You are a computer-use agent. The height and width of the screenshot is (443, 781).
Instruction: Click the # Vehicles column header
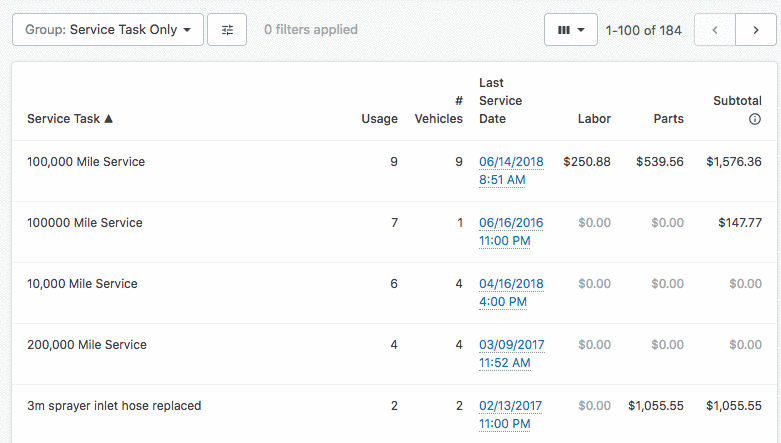click(x=439, y=110)
